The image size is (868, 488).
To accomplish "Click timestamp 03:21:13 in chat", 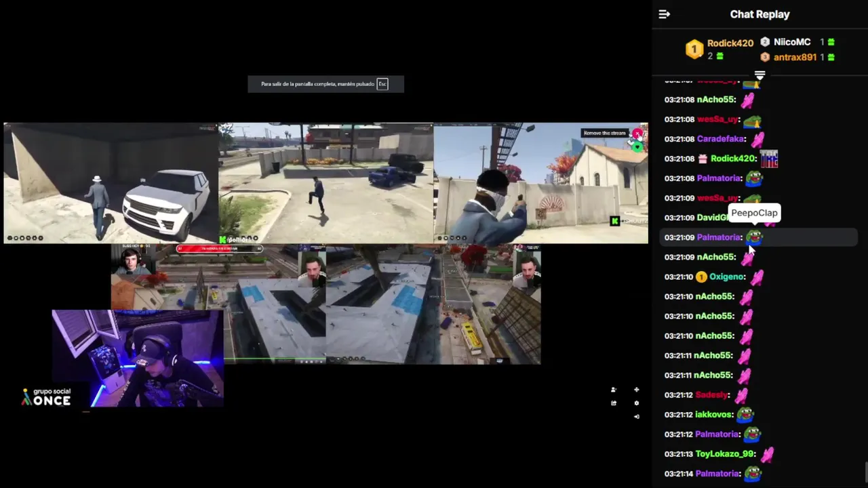I will (x=679, y=453).
